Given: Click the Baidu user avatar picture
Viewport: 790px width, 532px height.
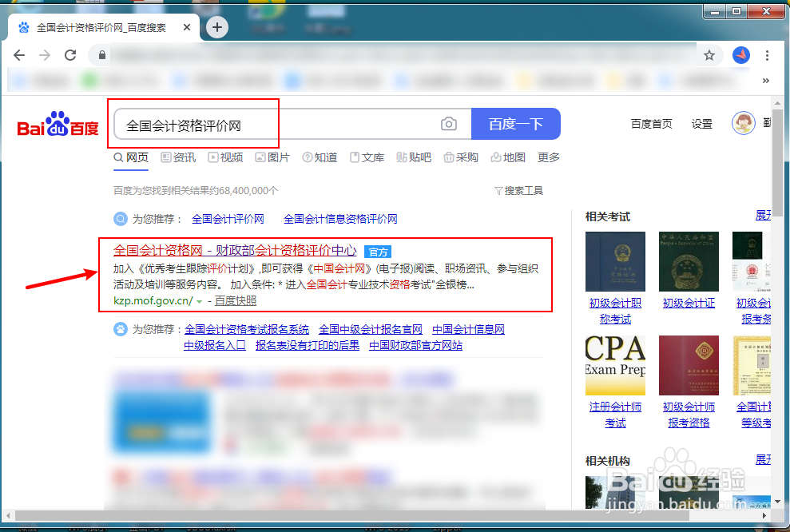Looking at the screenshot, I should pyautogui.click(x=744, y=123).
